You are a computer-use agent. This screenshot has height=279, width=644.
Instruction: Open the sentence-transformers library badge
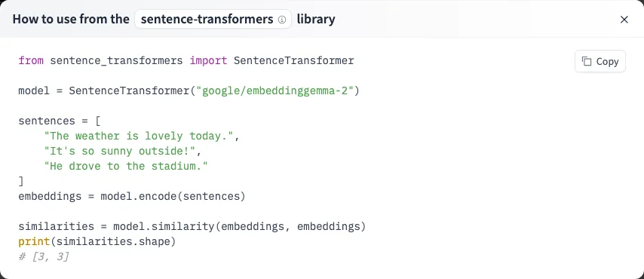213,20
